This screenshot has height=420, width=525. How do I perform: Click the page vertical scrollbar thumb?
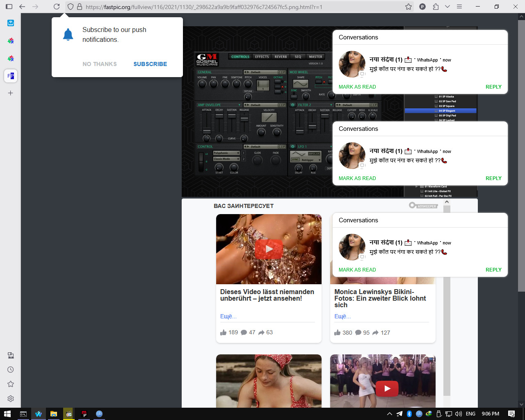[522, 155]
